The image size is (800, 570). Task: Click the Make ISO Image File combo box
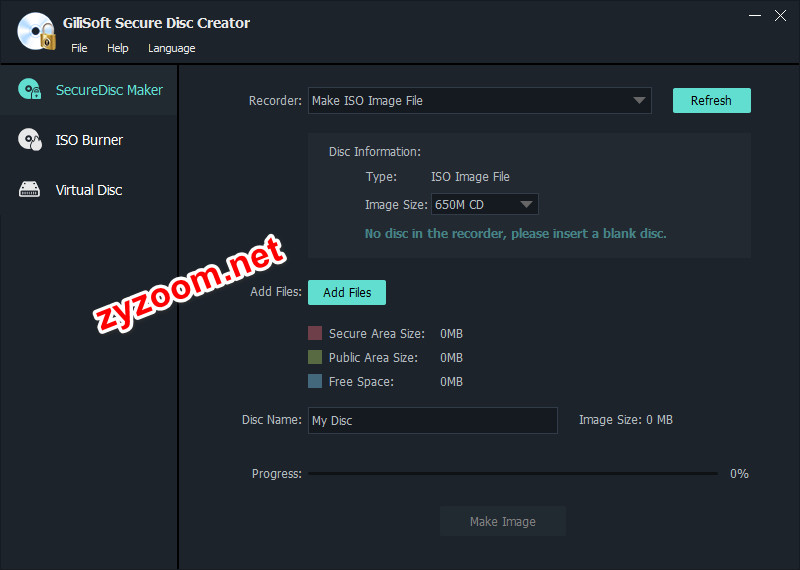(480, 101)
